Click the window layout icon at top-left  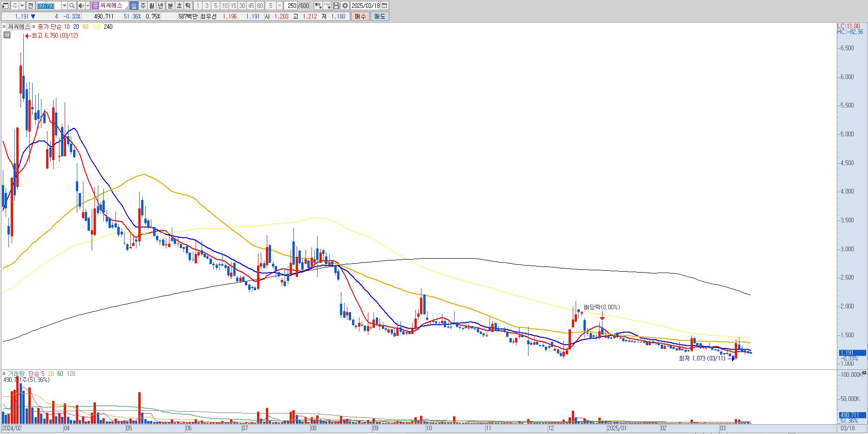tap(6, 6)
